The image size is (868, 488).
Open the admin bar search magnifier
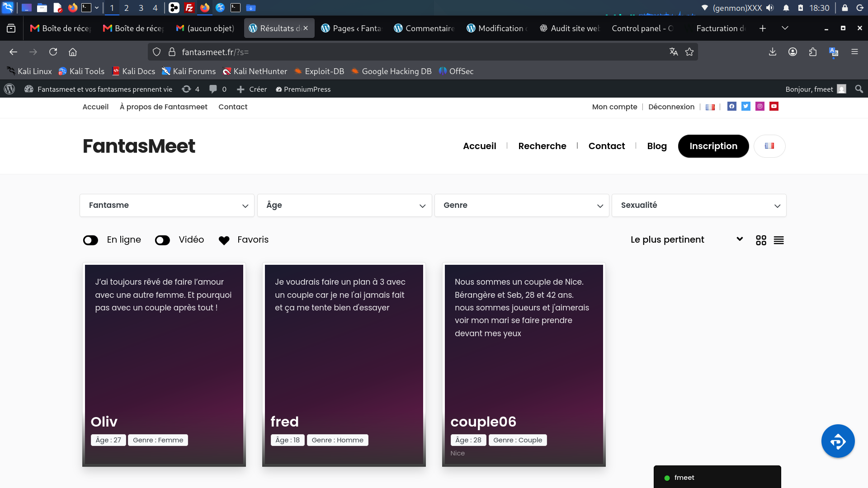(859, 89)
